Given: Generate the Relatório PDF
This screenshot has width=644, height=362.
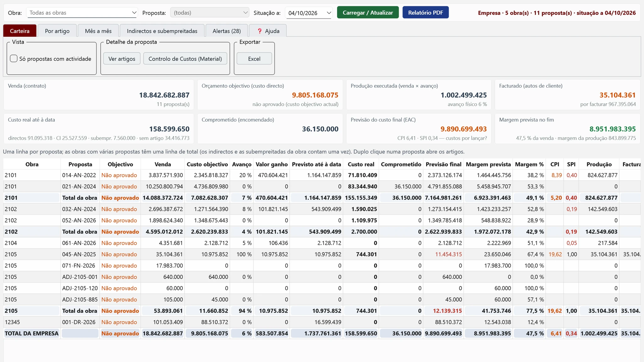Looking at the screenshot, I should pyautogui.click(x=425, y=13).
